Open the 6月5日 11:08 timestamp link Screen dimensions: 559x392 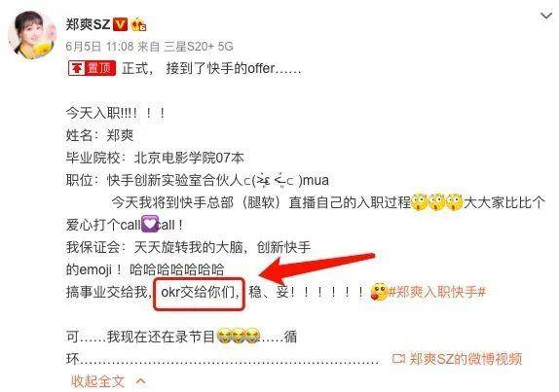tap(99, 47)
